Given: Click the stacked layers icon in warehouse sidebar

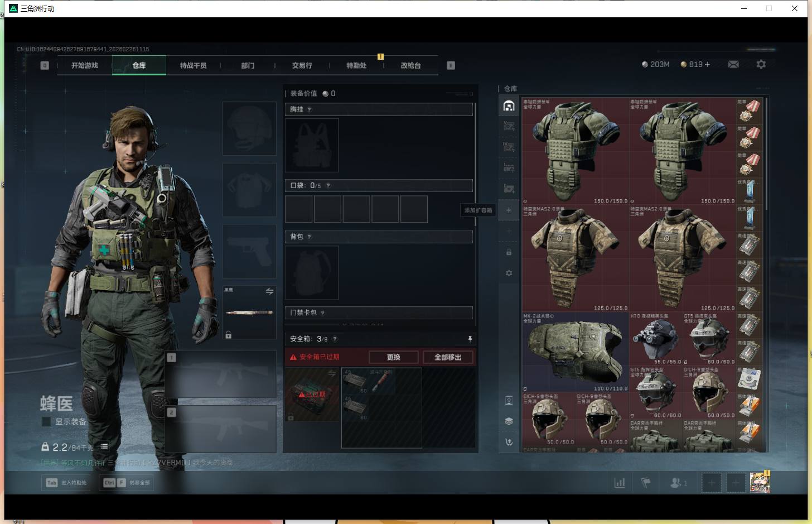Looking at the screenshot, I should tap(509, 421).
